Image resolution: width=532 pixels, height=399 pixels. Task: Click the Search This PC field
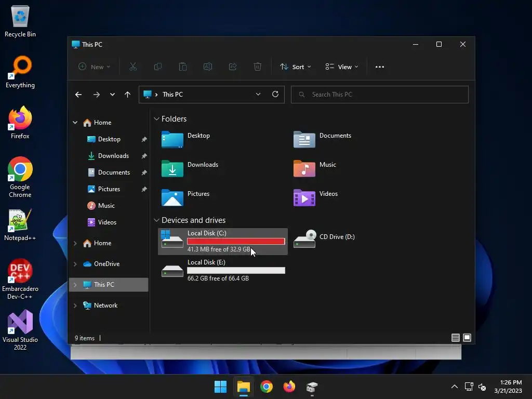pyautogui.click(x=380, y=95)
